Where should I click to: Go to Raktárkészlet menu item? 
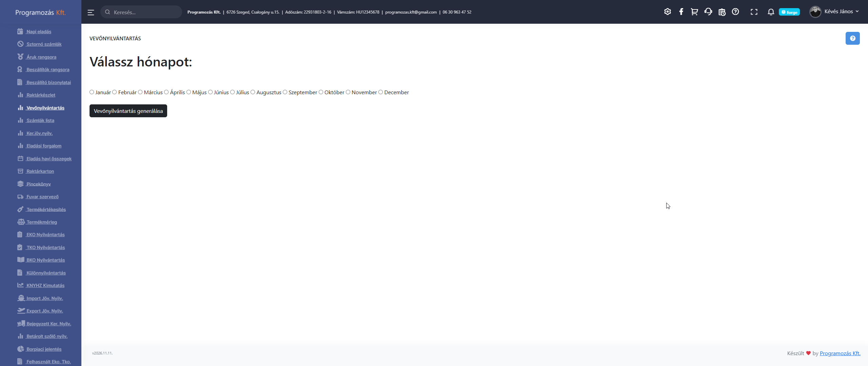(x=41, y=95)
